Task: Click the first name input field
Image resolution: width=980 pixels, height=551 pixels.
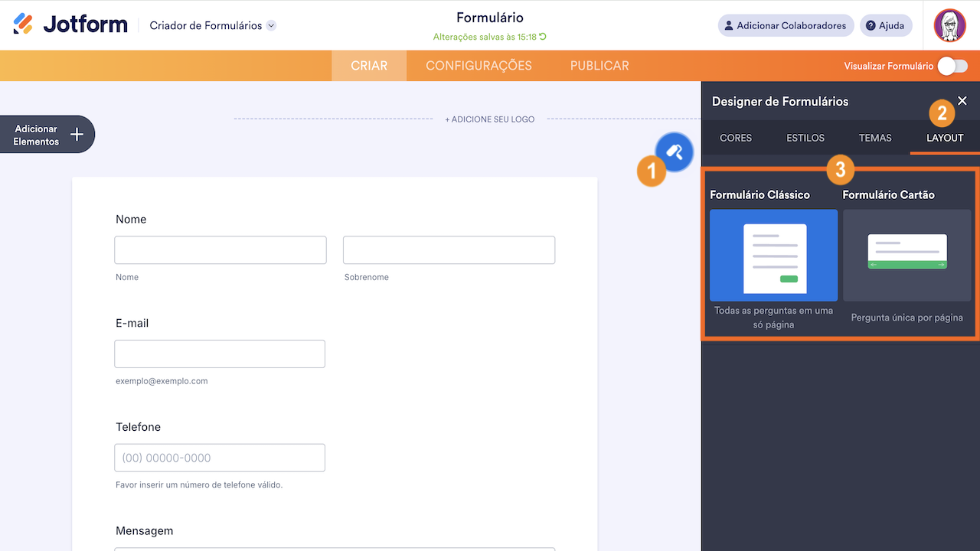Action: (x=220, y=250)
